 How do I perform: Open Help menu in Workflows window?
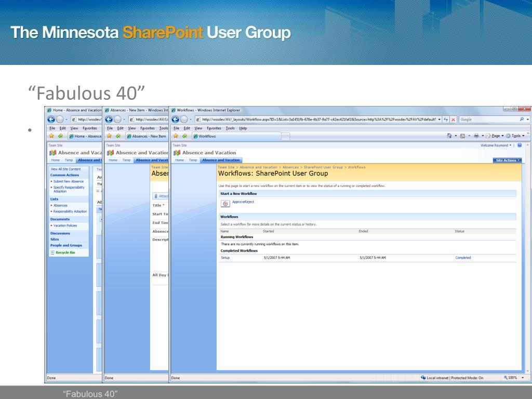coord(243,128)
